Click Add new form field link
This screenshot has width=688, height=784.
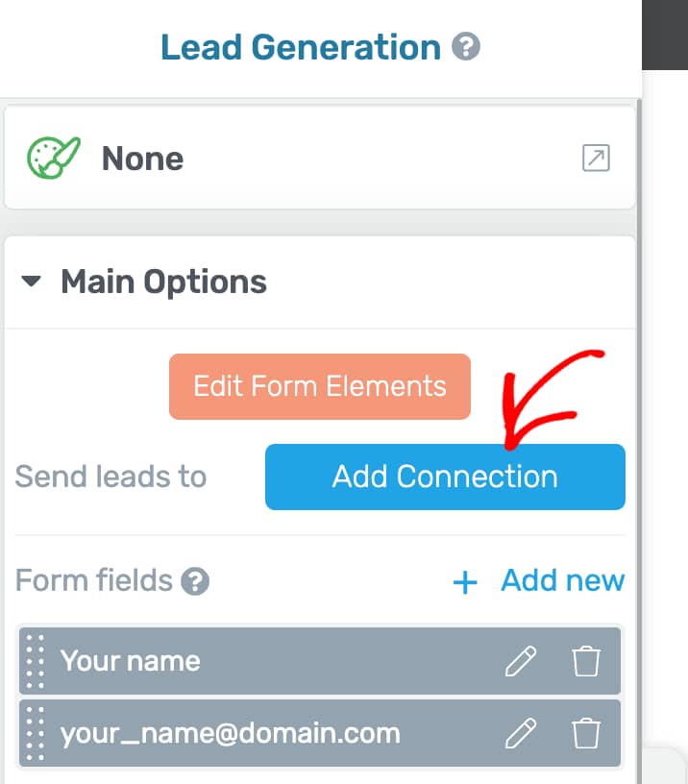click(x=563, y=580)
